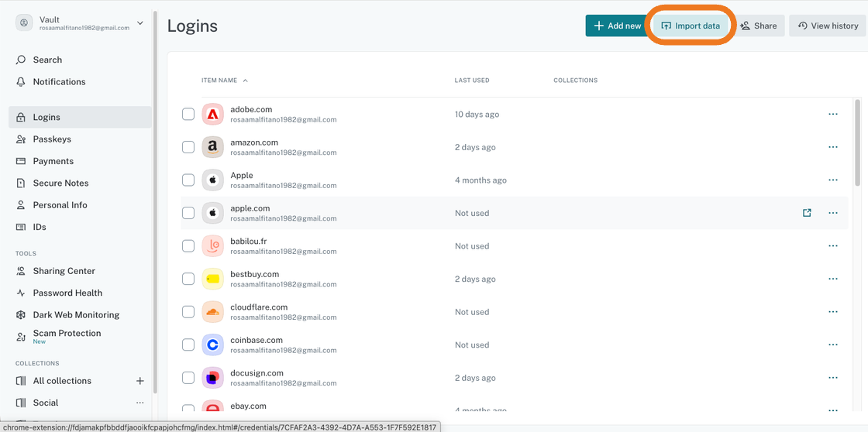Click the Import data button
The image size is (868, 432).
tap(691, 26)
